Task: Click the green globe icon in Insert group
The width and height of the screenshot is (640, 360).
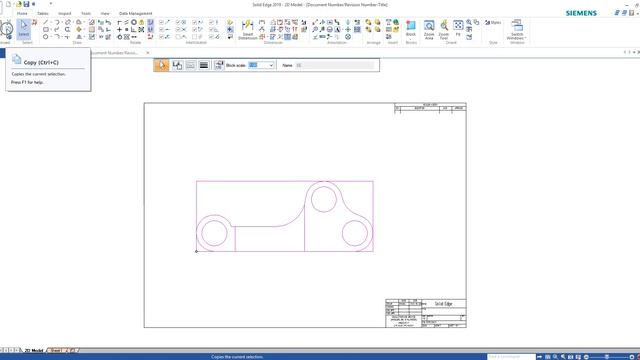Action: click(396, 22)
